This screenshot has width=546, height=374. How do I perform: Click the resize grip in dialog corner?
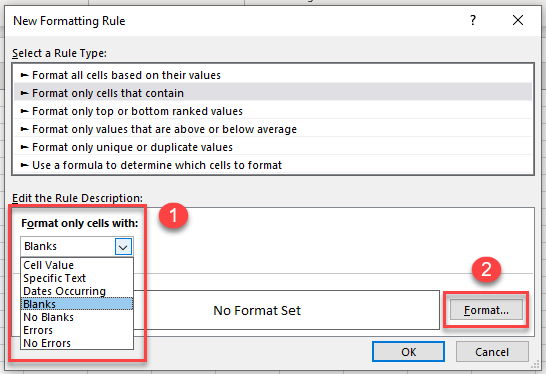point(535,365)
